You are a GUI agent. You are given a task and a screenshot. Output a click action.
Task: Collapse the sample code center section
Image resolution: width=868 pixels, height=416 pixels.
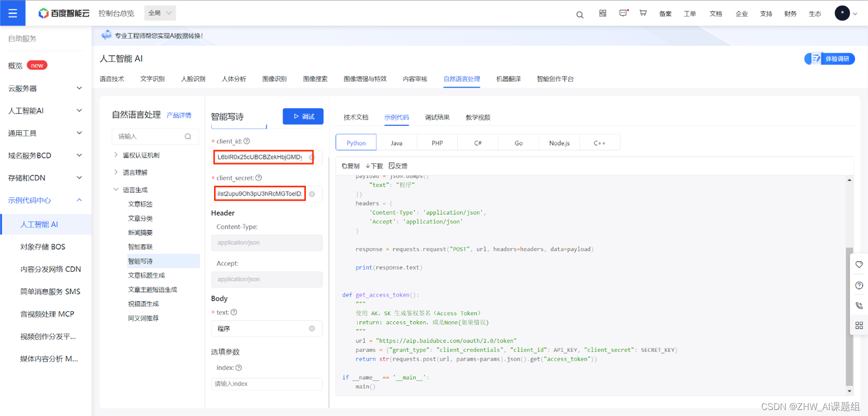point(46,200)
